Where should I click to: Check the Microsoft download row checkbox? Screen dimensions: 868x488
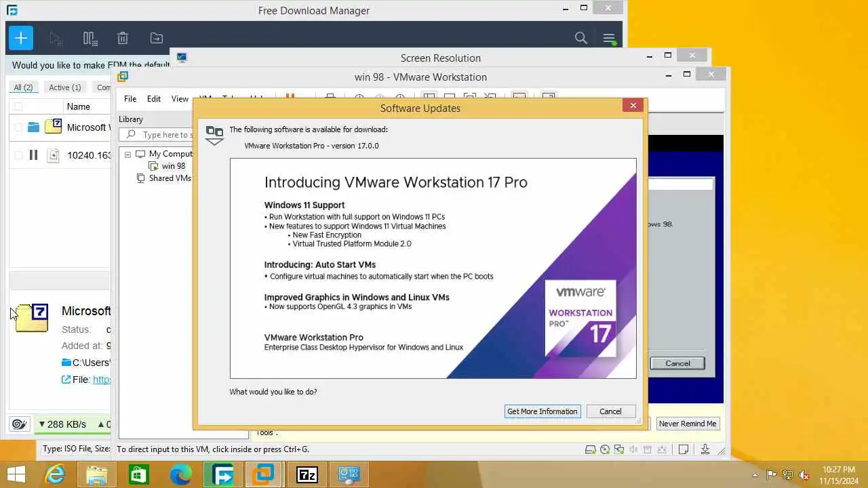[x=18, y=127]
